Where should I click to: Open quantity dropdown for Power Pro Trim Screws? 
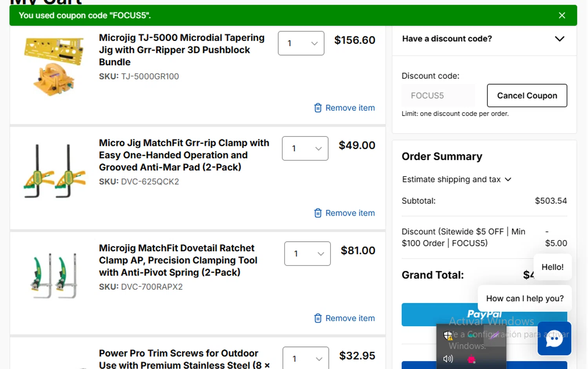pyautogui.click(x=306, y=358)
